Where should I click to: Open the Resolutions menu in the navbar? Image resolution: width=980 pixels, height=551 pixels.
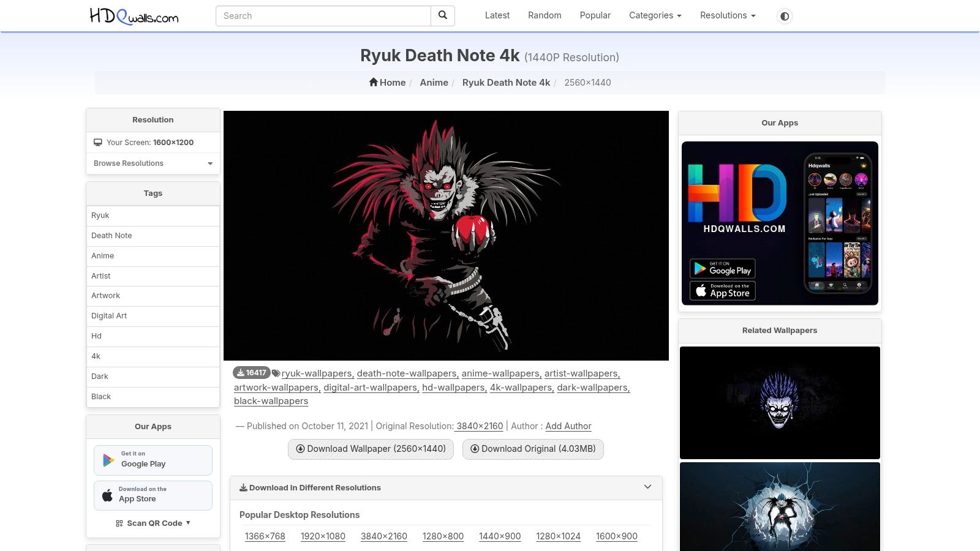pyautogui.click(x=728, y=15)
